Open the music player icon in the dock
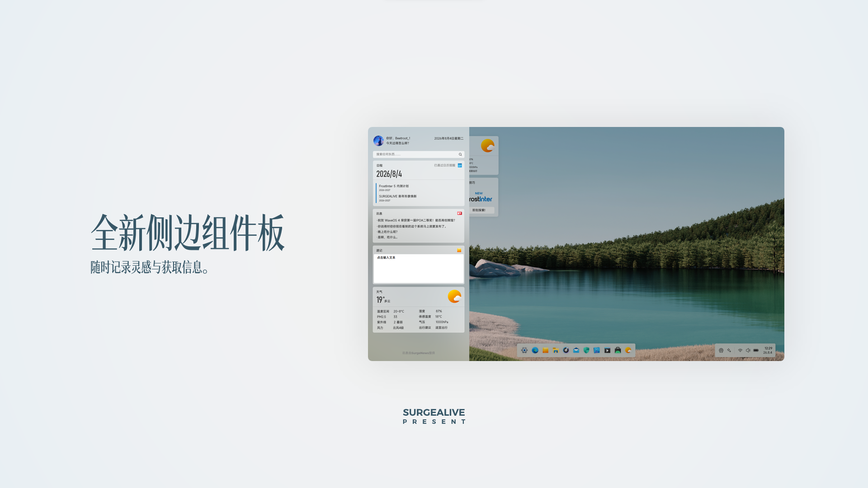This screenshot has height=488, width=868. coord(566,350)
